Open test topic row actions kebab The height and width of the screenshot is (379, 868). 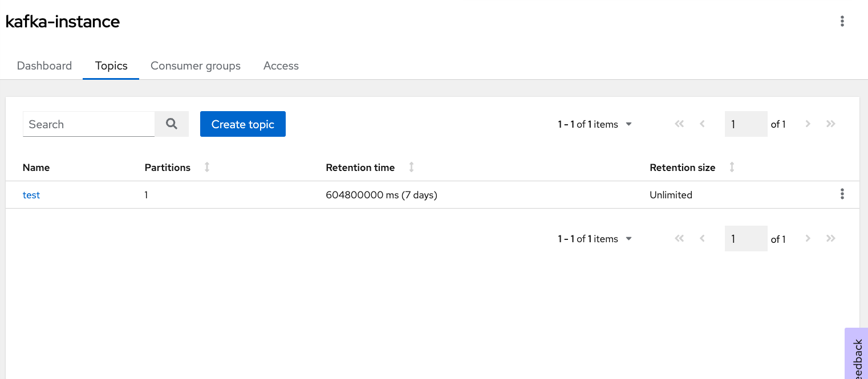tap(842, 194)
